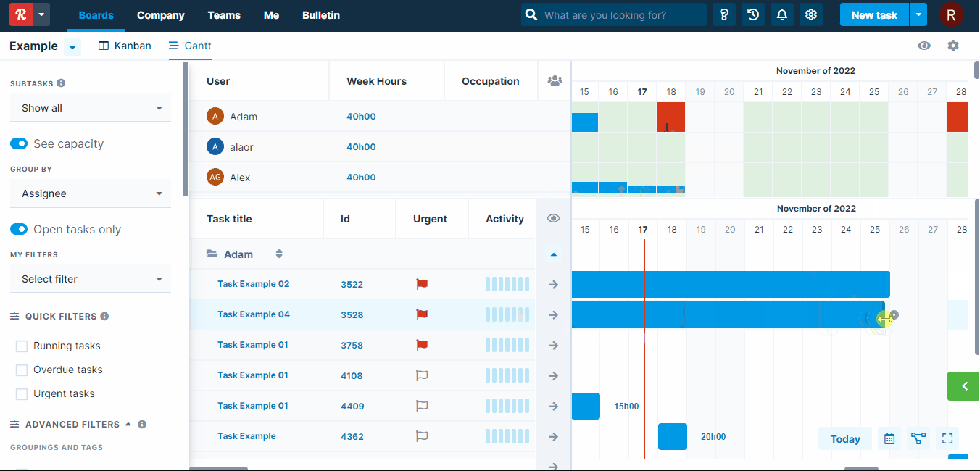Open the Subtasks Show all dropdown
The height and width of the screenshot is (471, 980).
click(x=91, y=108)
